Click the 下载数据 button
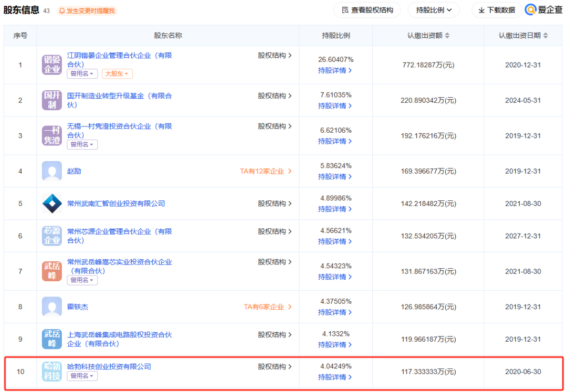Image resolution: width=567 pixels, height=392 pixels. (497, 10)
